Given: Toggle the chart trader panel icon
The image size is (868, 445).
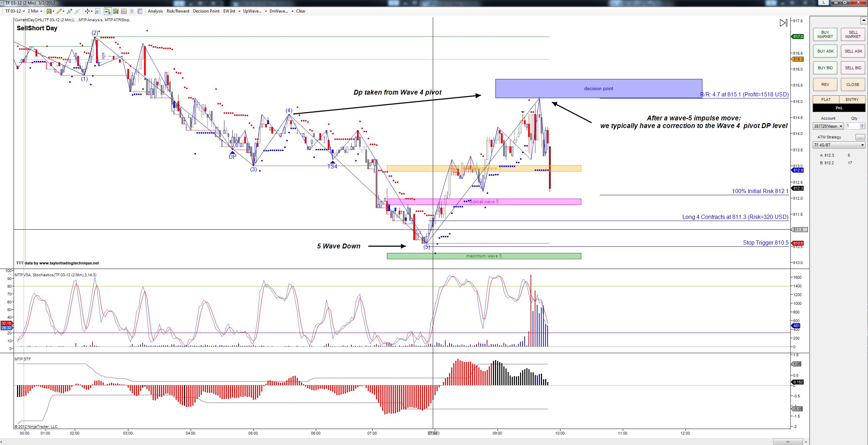Looking at the screenshot, I should (107, 11).
